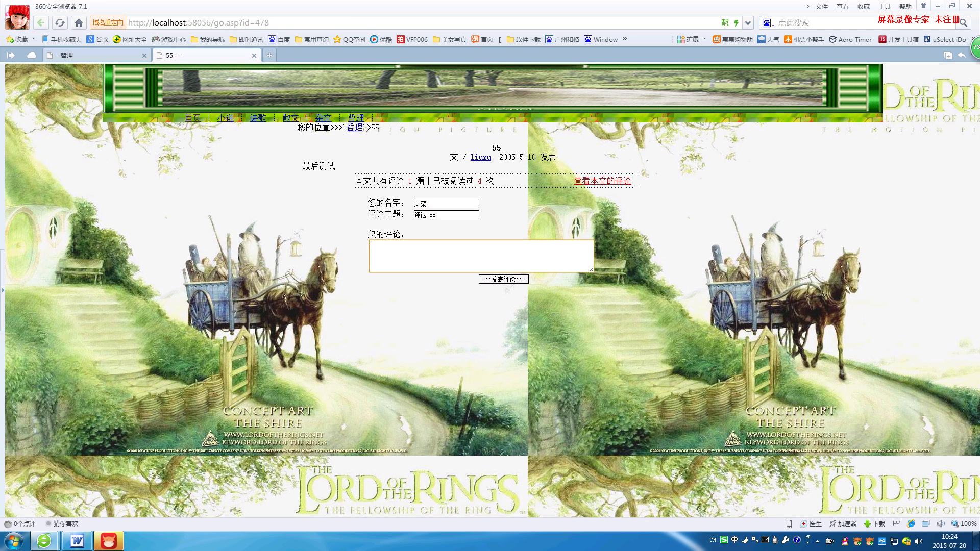This screenshot has height=551, width=980.
Task: Open 加速器 in browser status bar
Action: coord(843,523)
